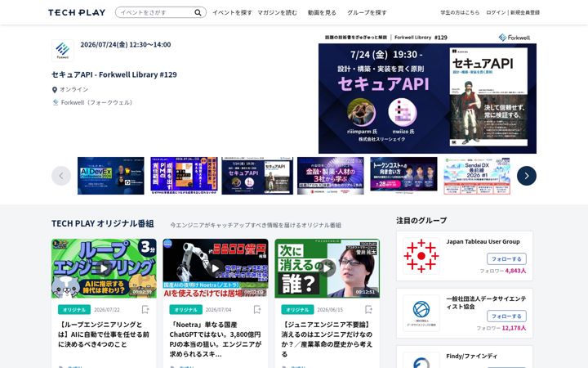This screenshot has width=588, height=368.
Task: Open the 【ループエンジニアリングとは】article title
Action: click(104, 334)
